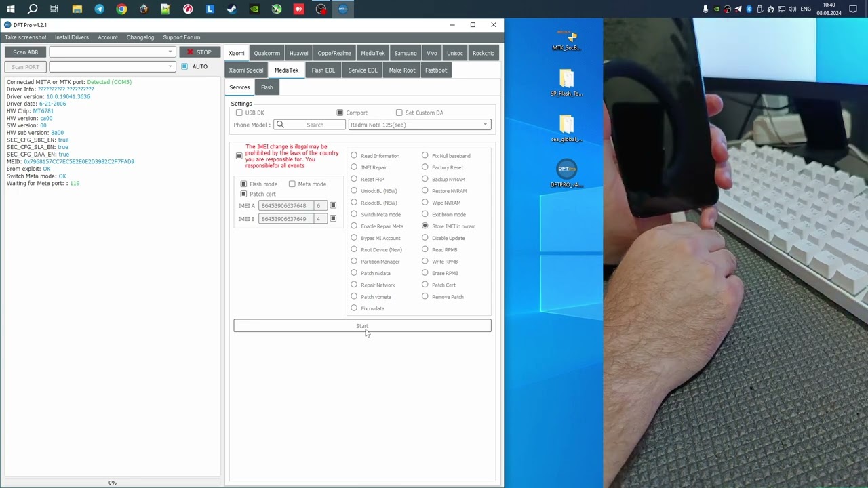Screen dimensions: 868x488
Task: Open taskbar search magnifier
Action: pos(33,9)
